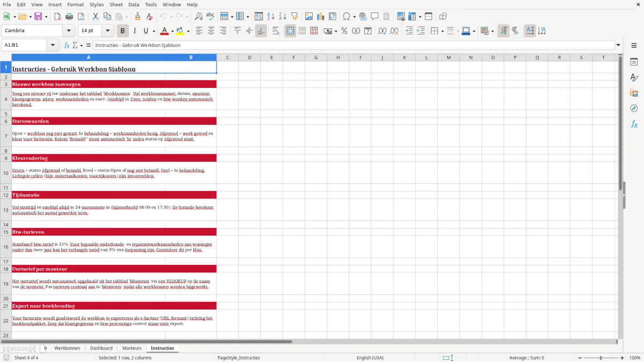Click the Spelling check icon
This screenshot has height=362, width=644.
pos(210,17)
